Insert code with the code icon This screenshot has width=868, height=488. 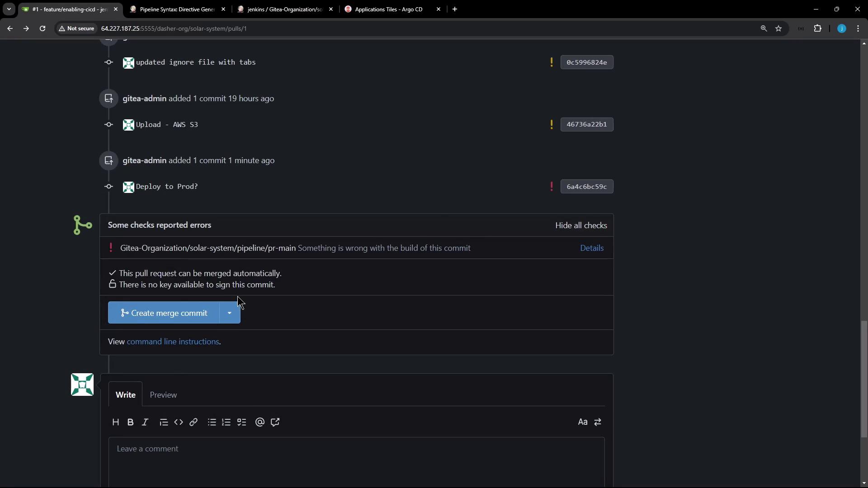179,422
